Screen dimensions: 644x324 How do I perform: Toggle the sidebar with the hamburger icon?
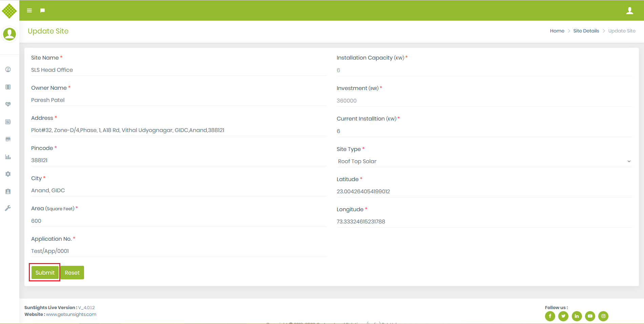coord(29,10)
